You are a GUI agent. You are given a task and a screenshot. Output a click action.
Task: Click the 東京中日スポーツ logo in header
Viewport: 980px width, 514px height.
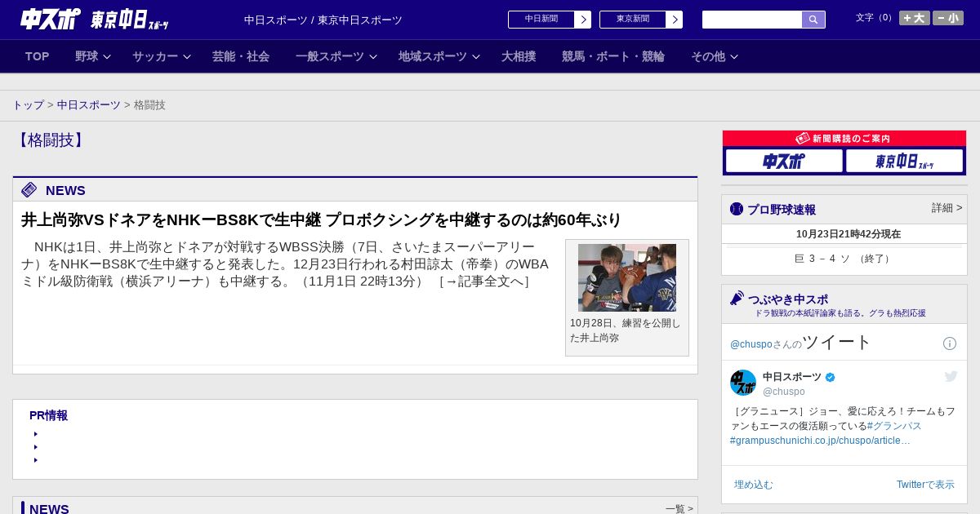pyautogui.click(x=129, y=20)
